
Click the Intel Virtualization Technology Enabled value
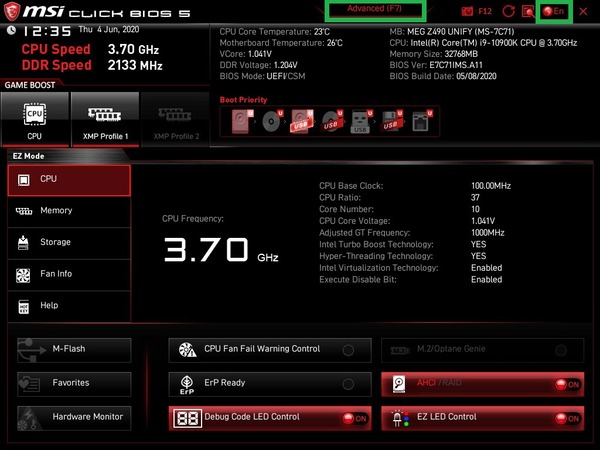[487, 268]
